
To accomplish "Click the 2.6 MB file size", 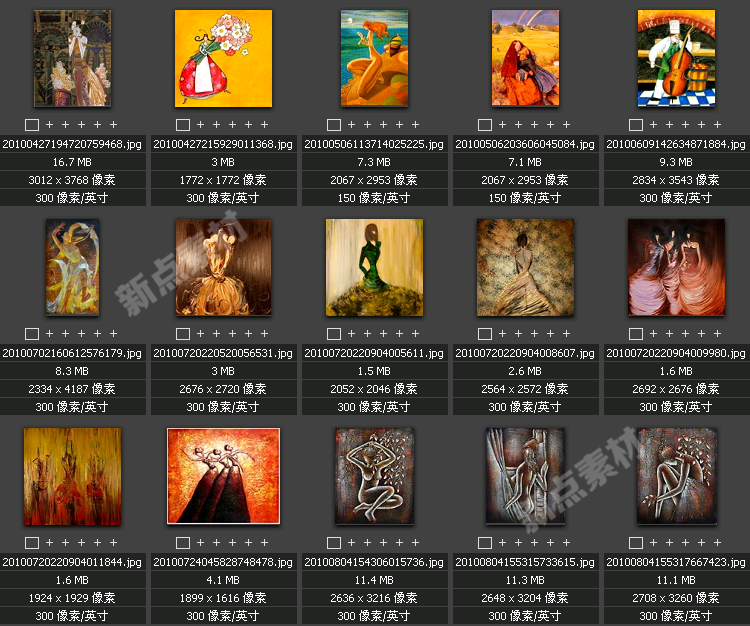I will [525, 371].
